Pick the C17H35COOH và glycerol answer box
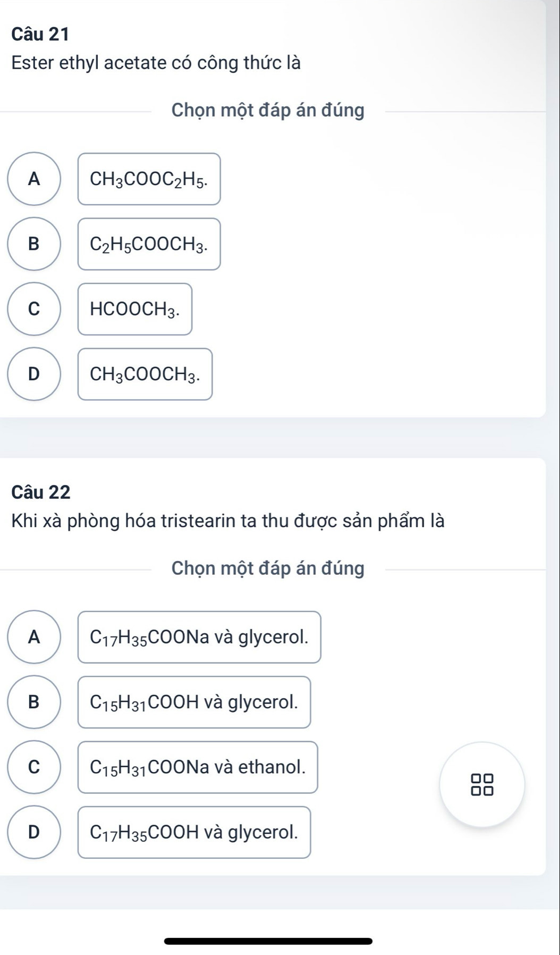This screenshot has height=955, width=560. pyautogui.click(x=194, y=832)
